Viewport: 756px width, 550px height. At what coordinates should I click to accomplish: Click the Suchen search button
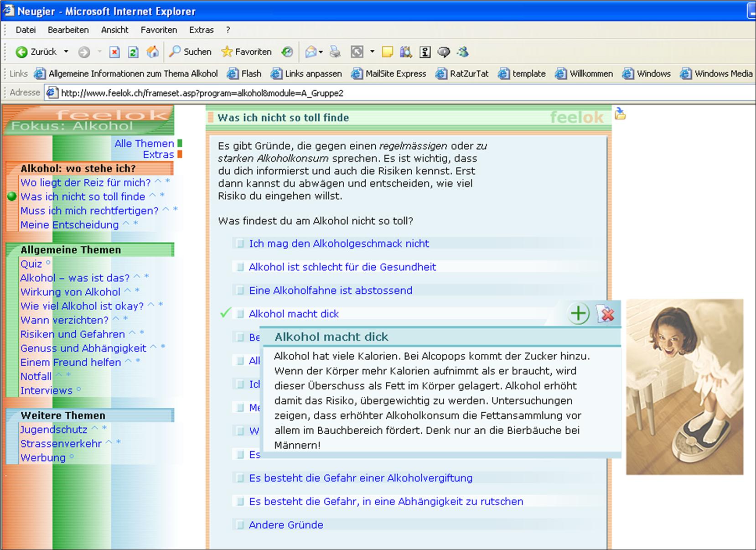[191, 52]
